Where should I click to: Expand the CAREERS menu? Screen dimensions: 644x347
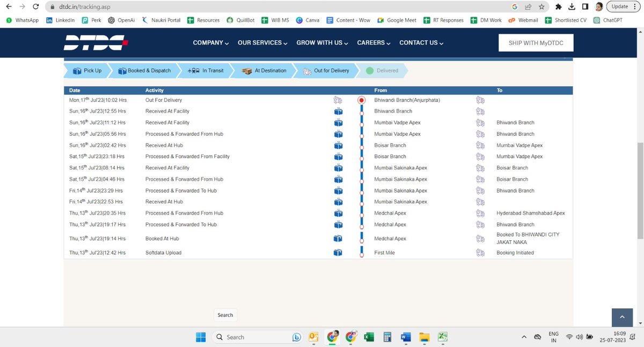click(374, 43)
